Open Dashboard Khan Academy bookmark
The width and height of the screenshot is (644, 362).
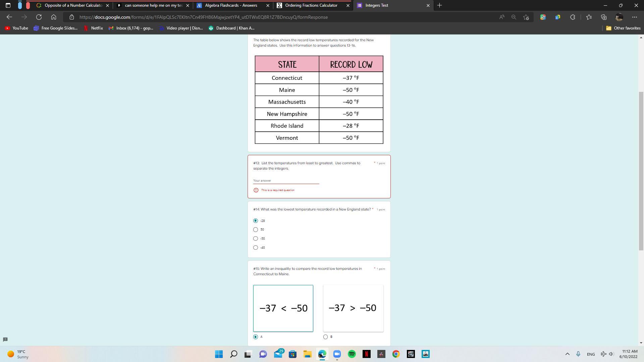[231, 28]
